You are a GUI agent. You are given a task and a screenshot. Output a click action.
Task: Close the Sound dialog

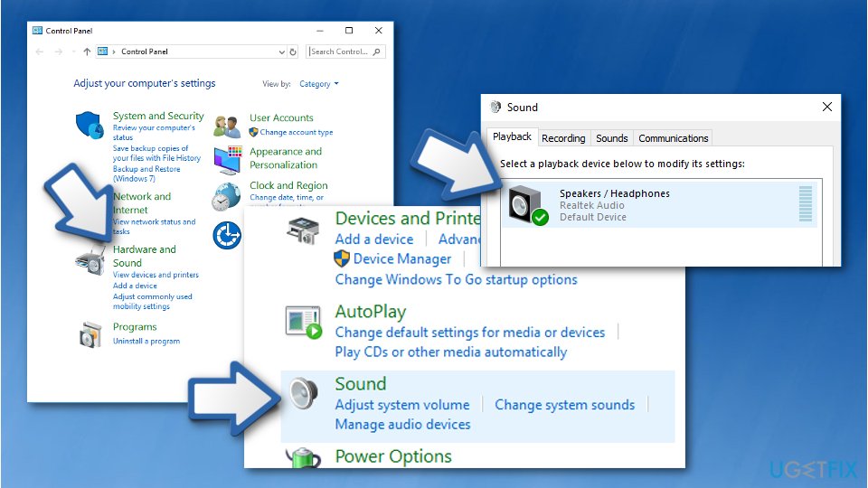827,107
